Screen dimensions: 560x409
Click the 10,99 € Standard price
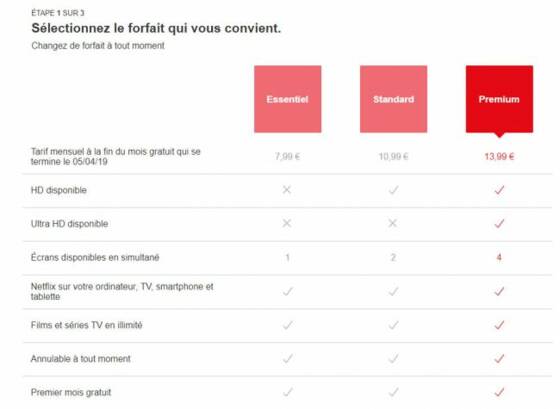pos(393,156)
